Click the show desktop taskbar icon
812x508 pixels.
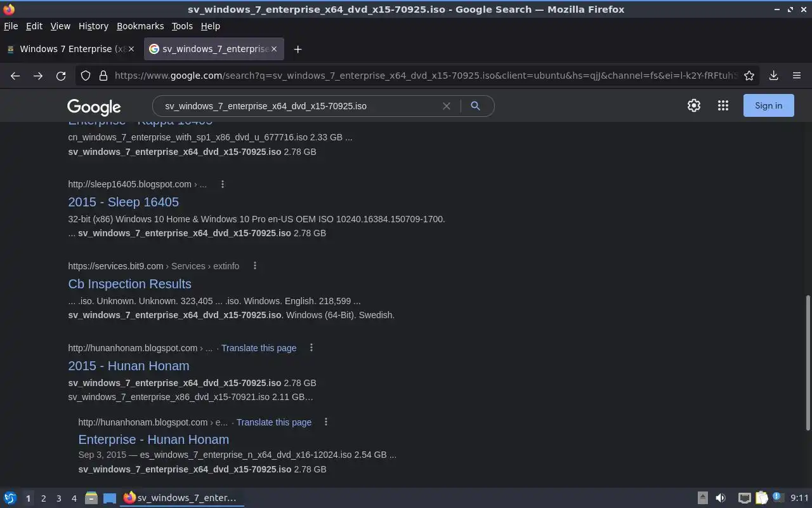pyautogui.click(x=110, y=498)
